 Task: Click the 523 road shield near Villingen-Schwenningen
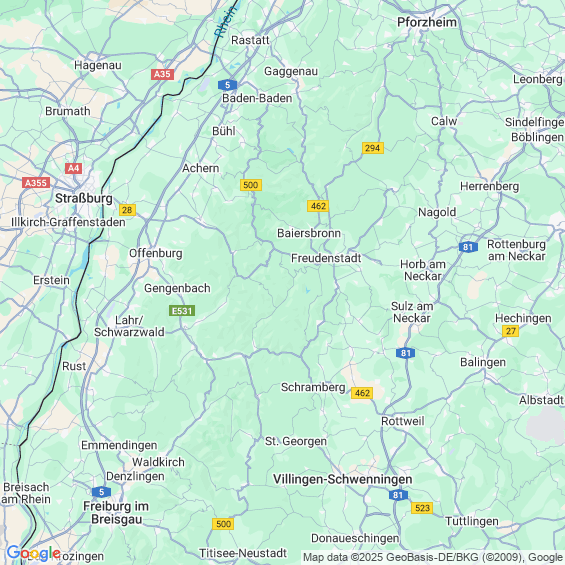tap(422, 508)
